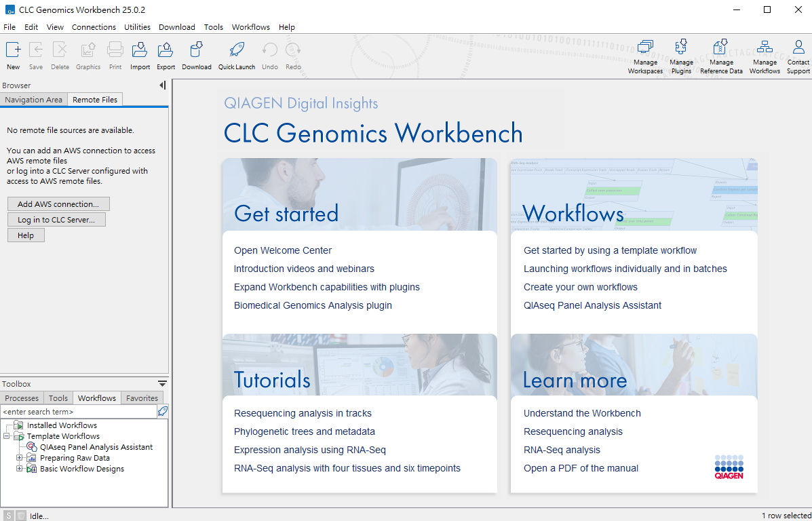The width and height of the screenshot is (812, 521).
Task: Click the Help button in Remote Files
Action: [x=26, y=235]
